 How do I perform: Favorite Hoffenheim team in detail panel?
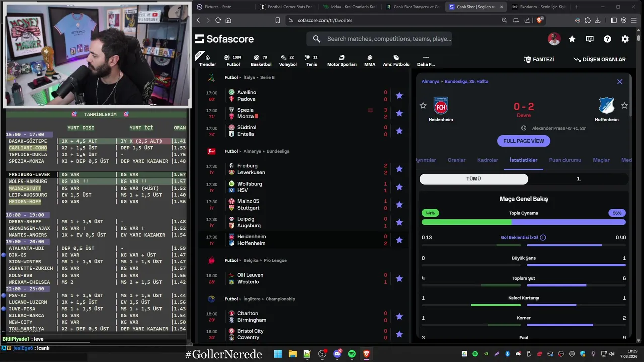point(624,106)
